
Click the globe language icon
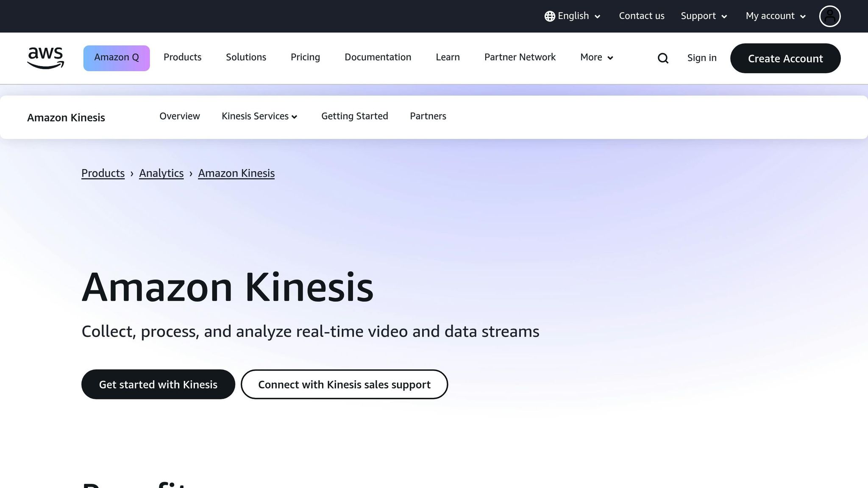(550, 16)
